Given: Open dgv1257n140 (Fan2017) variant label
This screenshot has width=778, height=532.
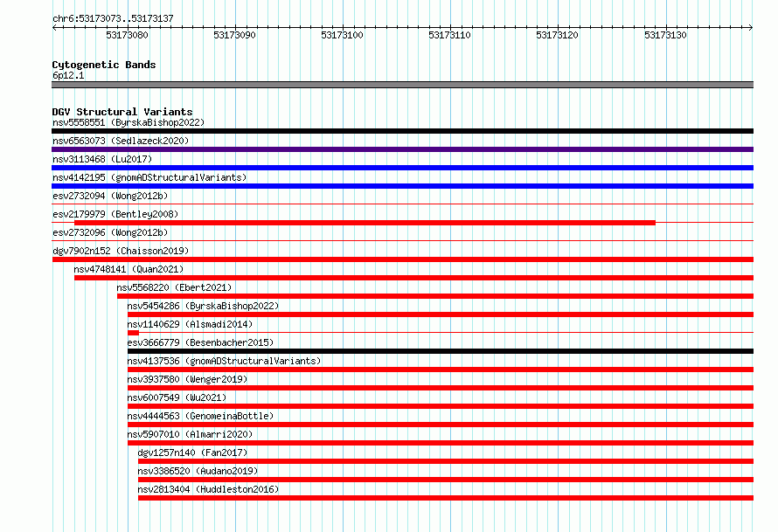Looking at the screenshot, I should point(192,453).
